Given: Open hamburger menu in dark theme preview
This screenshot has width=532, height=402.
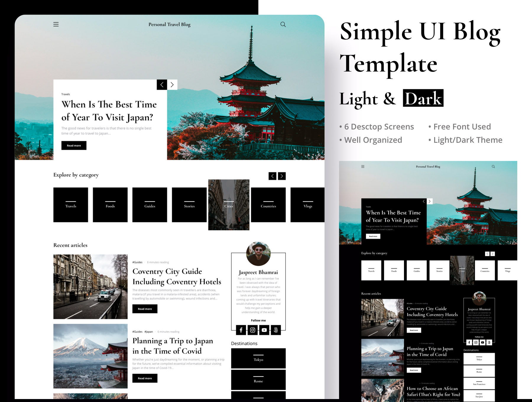Looking at the screenshot, I should [363, 167].
